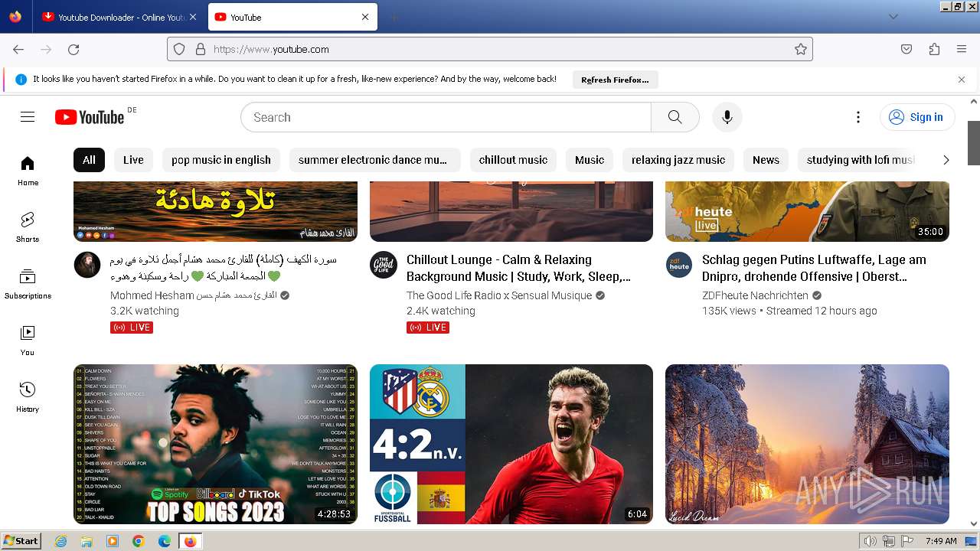Start voice search with microphone icon
Viewport: 980px width, 551px height.
(x=727, y=117)
